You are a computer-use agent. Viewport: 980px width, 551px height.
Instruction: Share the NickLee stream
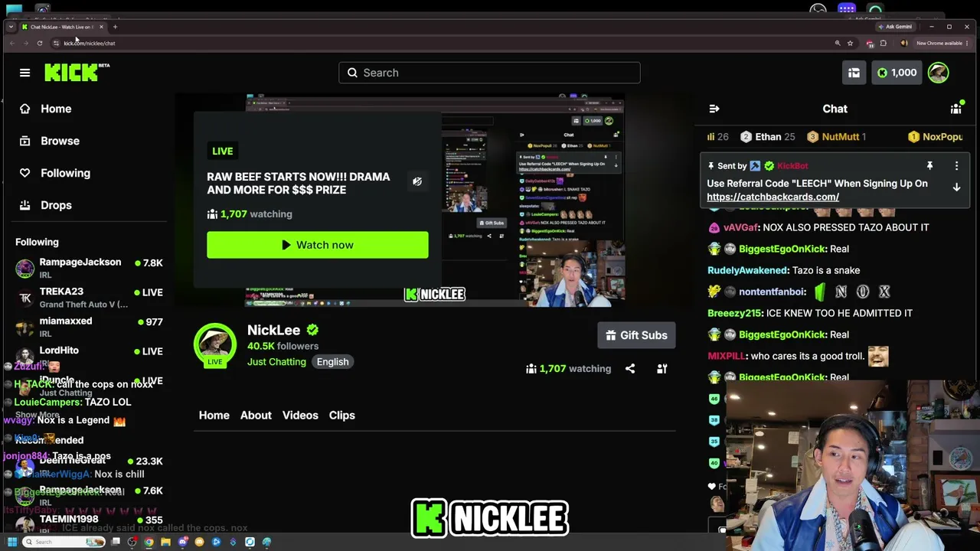click(630, 369)
